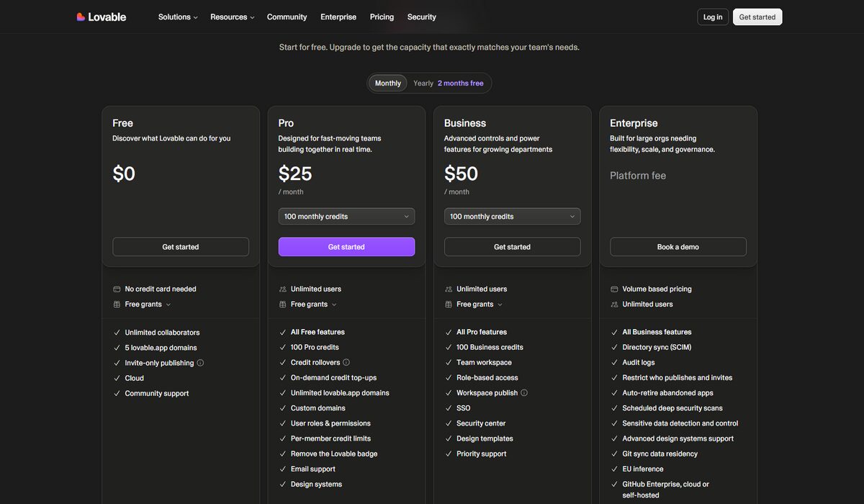Viewport: 864px width, 504px height.
Task: Click Get started in the top header
Action: click(757, 17)
